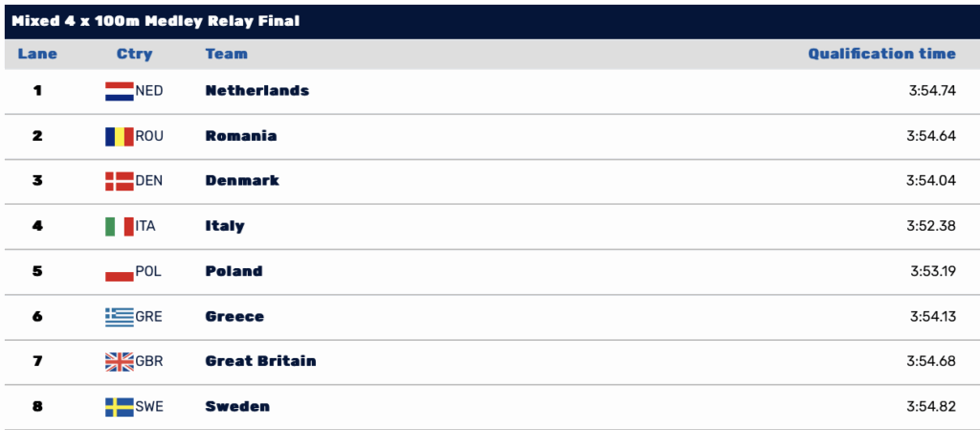Click the Poland flag icon

point(120,271)
